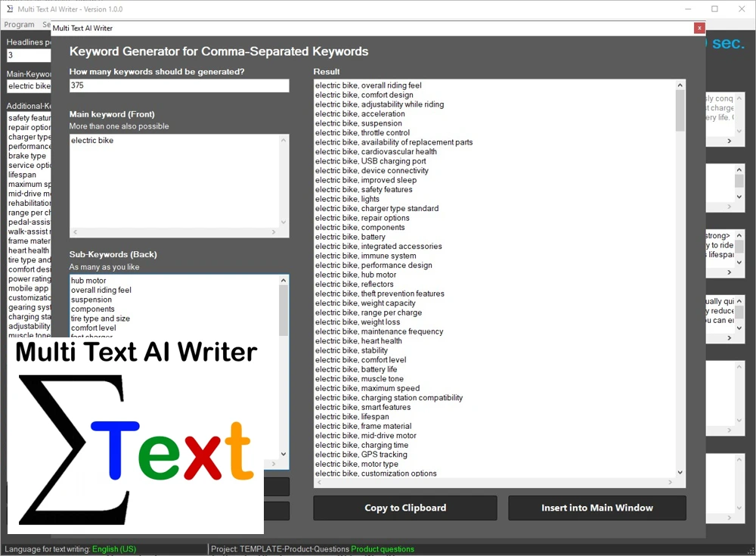This screenshot has height=556, width=756.
Task: Click the Result list scroll-up arrow
Action: tap(680, 85)
